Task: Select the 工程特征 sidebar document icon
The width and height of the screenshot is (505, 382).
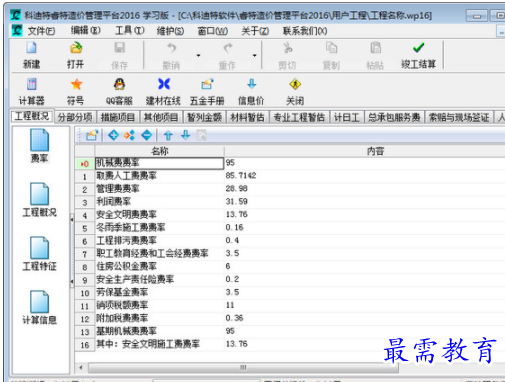Action: [x=39, y=248]
